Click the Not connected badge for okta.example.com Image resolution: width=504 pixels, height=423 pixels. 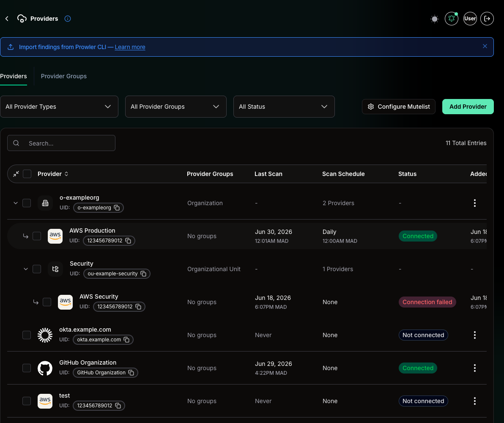click(423, 335)
